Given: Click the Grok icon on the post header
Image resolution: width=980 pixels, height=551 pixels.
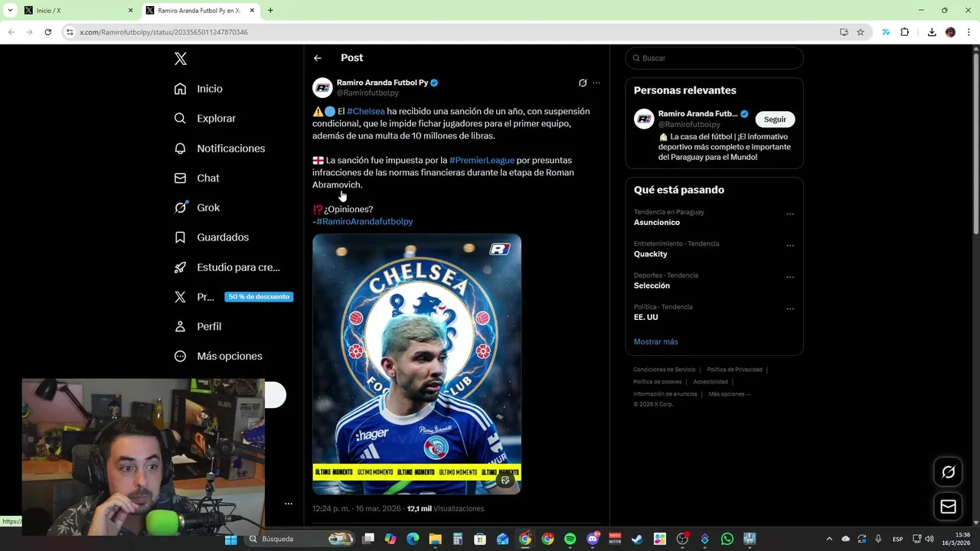Looking at the screenshot, I should pos(583,83).
